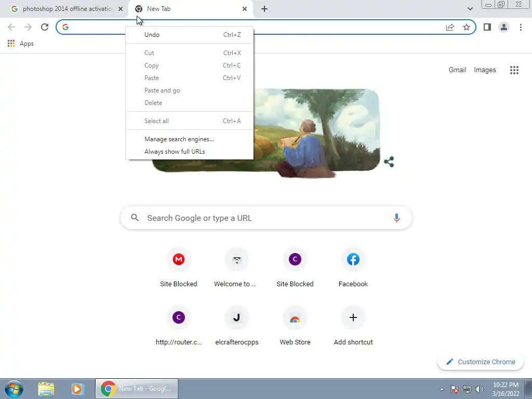Share the Google doodle
The width and height of the screenshot is (532, 399).
[389, 162]
